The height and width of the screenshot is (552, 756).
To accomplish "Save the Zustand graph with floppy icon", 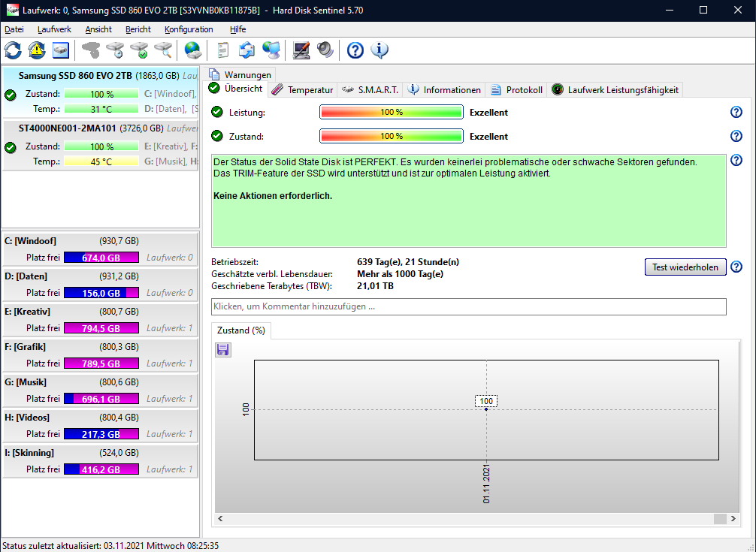I will click(223, 349).
